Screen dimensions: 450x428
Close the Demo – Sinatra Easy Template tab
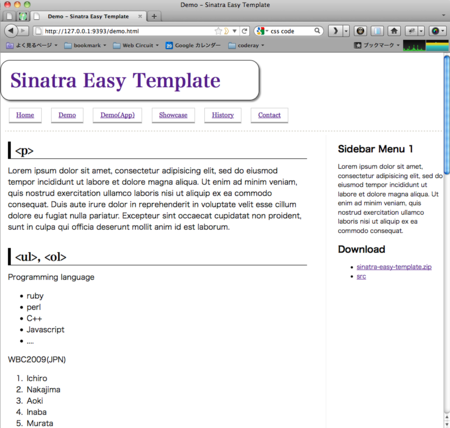(140, 16)
